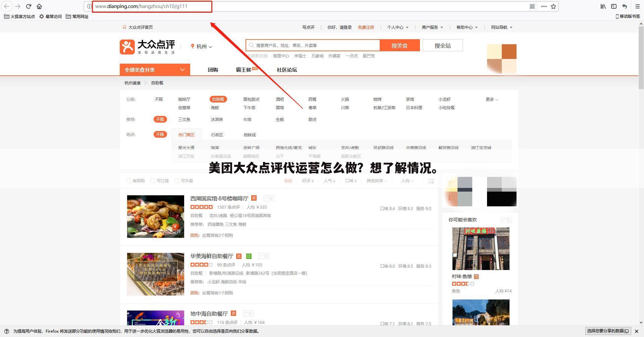This screenshot has height=337, width=644.
Task: Open 个人中心 dropdown
Action: (x=398, y=27)
